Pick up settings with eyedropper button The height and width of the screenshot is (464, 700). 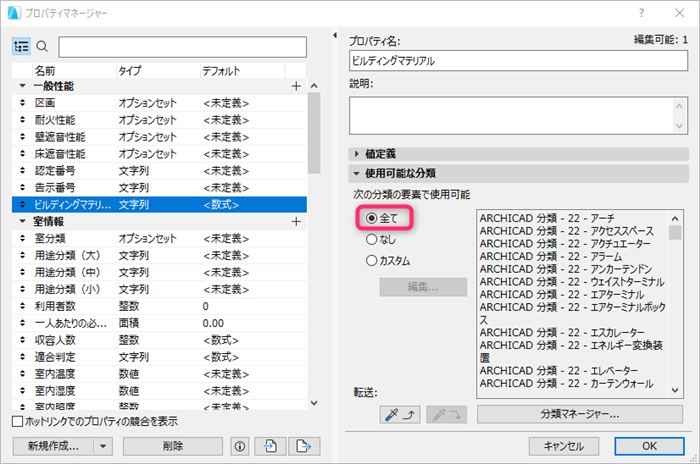pyautogui.click(x=400, y=415)
